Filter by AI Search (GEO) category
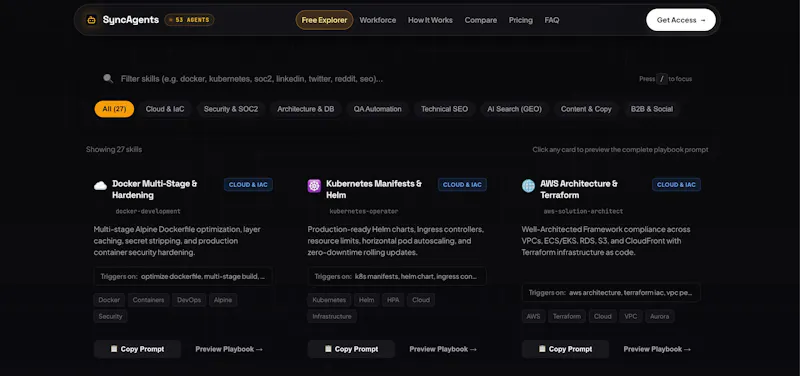Screen dimensions: 800x376 tap(514, 109)
